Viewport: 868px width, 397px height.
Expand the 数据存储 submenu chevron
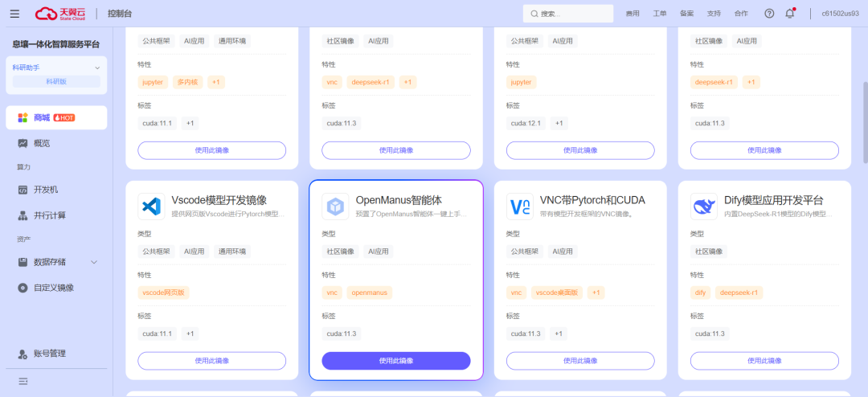[x=94, y=262]
